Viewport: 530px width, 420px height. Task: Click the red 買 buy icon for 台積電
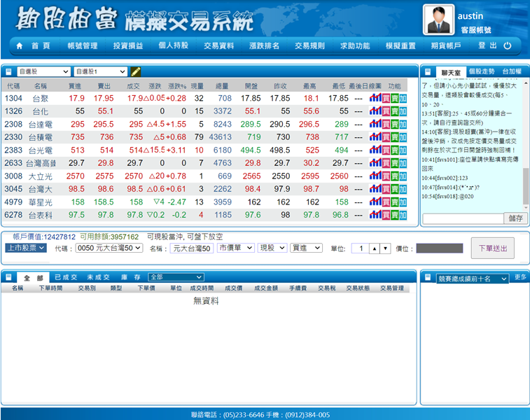pos(386,137)
